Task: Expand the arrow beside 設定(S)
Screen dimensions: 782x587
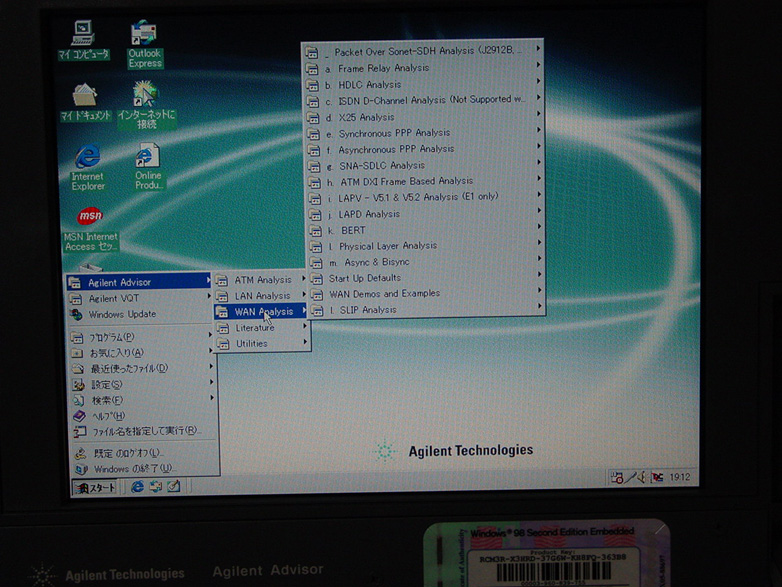Action: pos(212,383)
